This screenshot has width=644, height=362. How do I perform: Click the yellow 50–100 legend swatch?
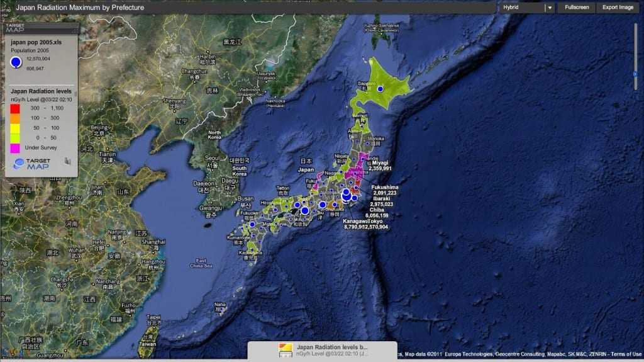pyautogui.click(x=15, y=127)
